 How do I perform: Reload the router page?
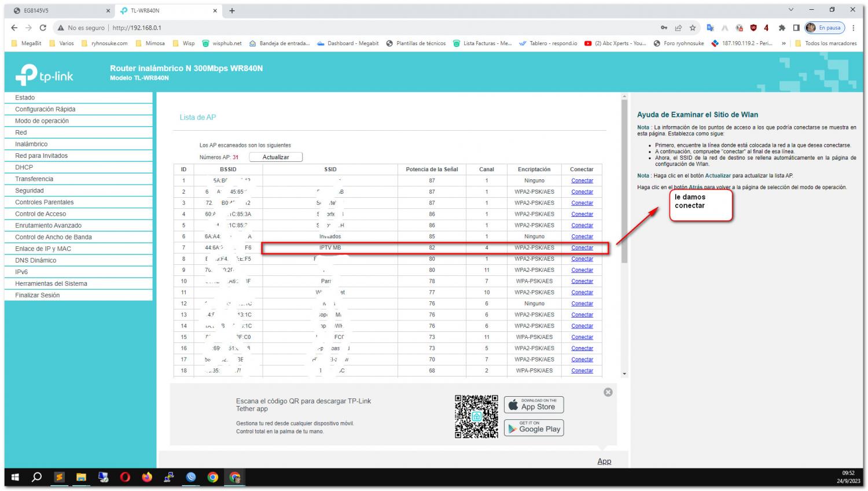(43, 28)
